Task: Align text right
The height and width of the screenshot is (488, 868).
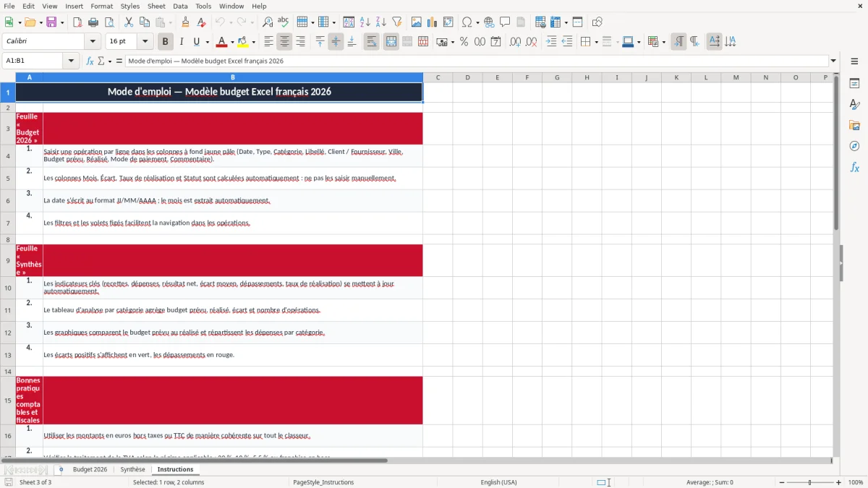Action: [301, 42]
